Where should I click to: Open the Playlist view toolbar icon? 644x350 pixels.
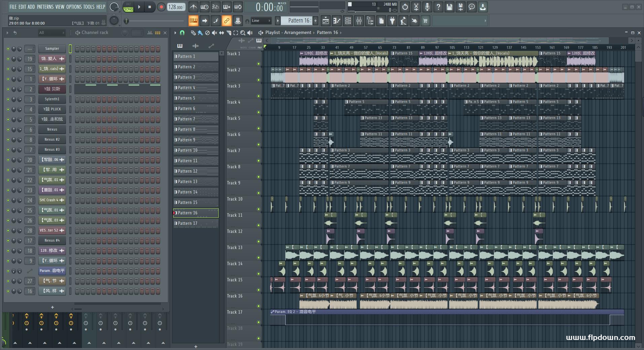[326, 21]
